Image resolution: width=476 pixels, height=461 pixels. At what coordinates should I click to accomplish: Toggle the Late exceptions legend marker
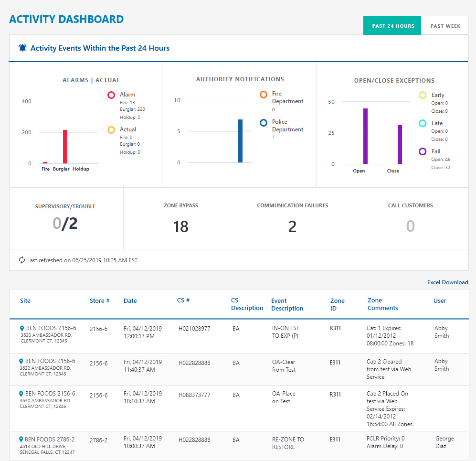(x=423, y=123)
